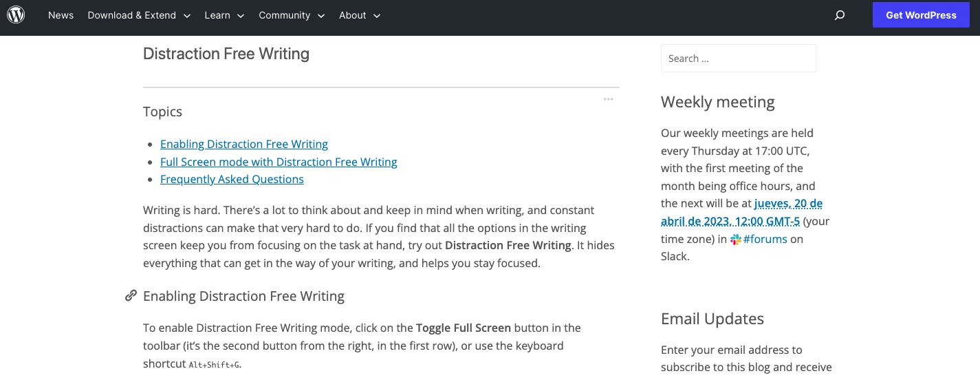Click the Distraction Free Writing page title
This screenshot has width=980, height=380.
(x=226, y=54)
